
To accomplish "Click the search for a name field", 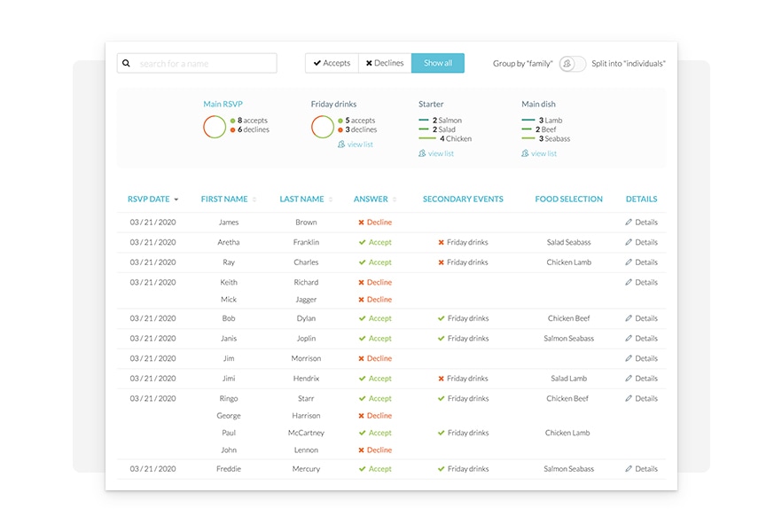I will tap(197, 63).
